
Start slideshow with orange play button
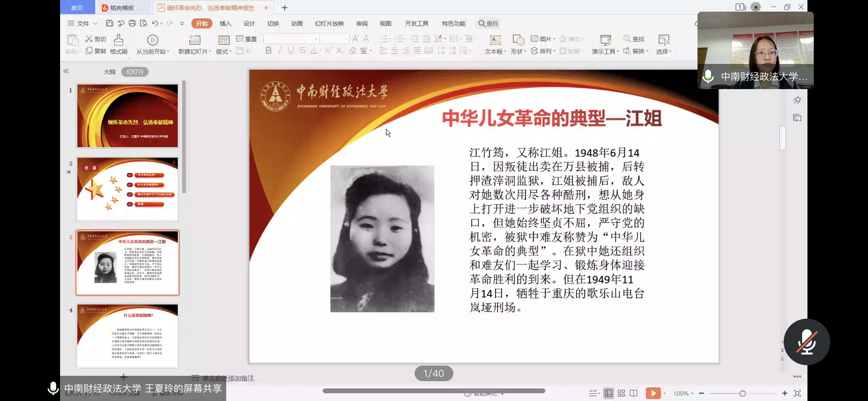point(653,393)
